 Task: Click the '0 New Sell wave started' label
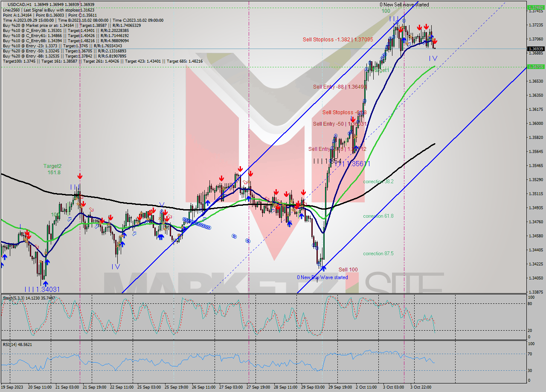coord(404,5)
